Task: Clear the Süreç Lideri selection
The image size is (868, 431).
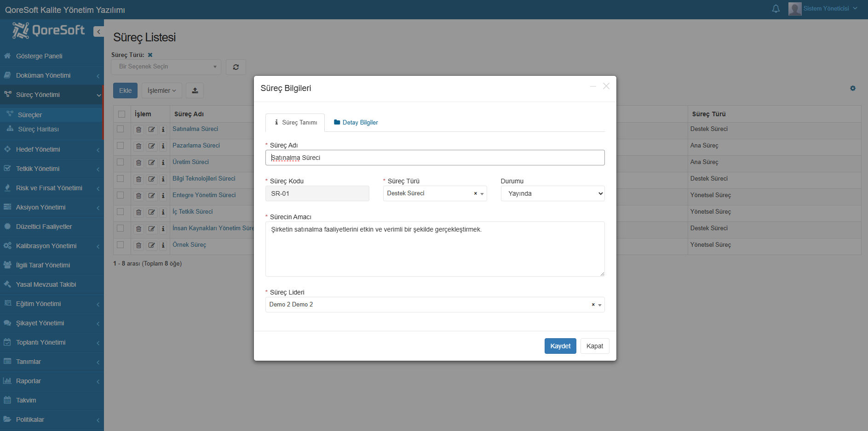Action: point(592,305)
